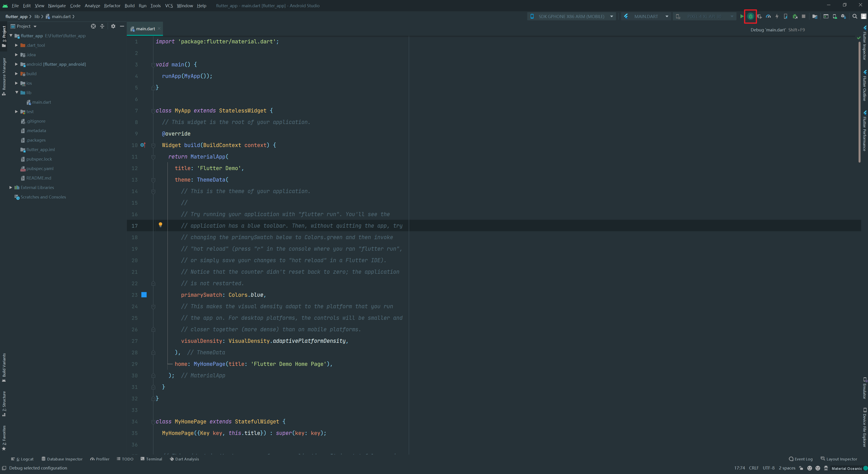
Task: Click the smiley face feedback icon
Action: (810, 468)
